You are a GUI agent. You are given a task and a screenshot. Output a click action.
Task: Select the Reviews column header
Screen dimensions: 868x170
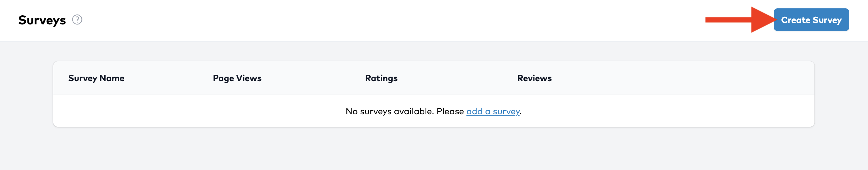(x=534, y=78)
